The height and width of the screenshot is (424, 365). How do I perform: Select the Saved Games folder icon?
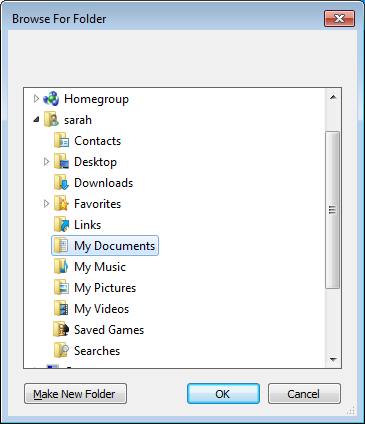tap(61, 330)
